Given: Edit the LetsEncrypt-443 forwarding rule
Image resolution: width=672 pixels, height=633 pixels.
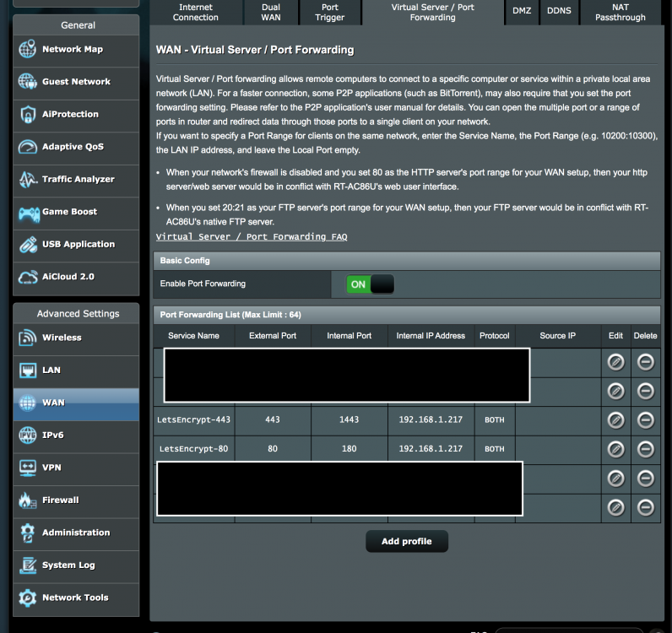Looking at the screenshot, I should click(615, 420).
